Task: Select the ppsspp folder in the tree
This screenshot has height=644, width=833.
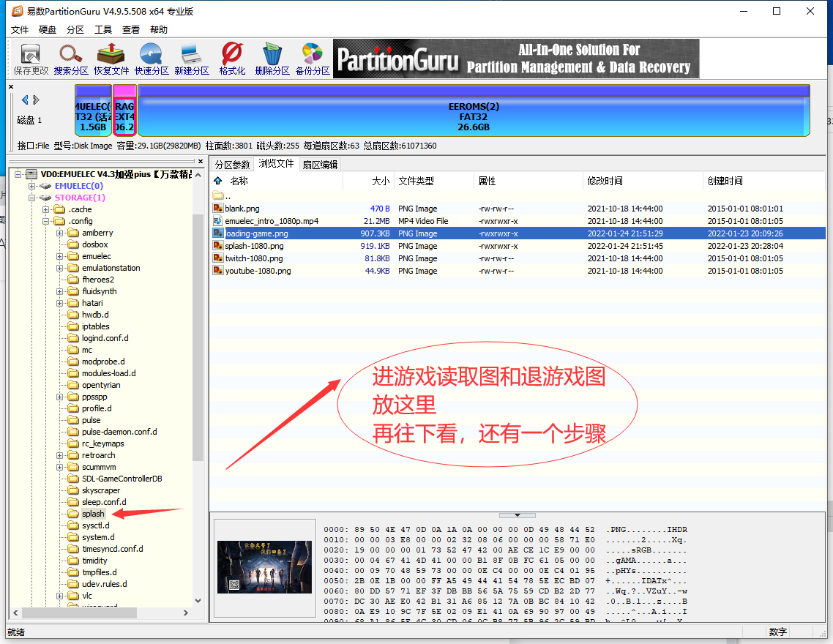Action: pyautogui.click(x=94, y=397)
